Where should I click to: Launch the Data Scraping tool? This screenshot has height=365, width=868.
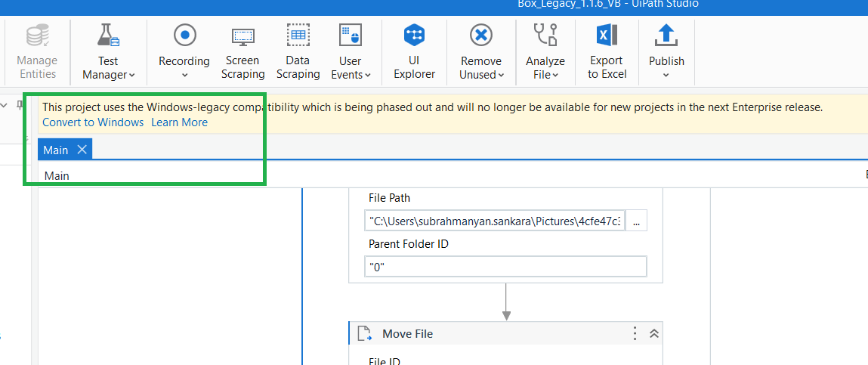click(298, 53)
